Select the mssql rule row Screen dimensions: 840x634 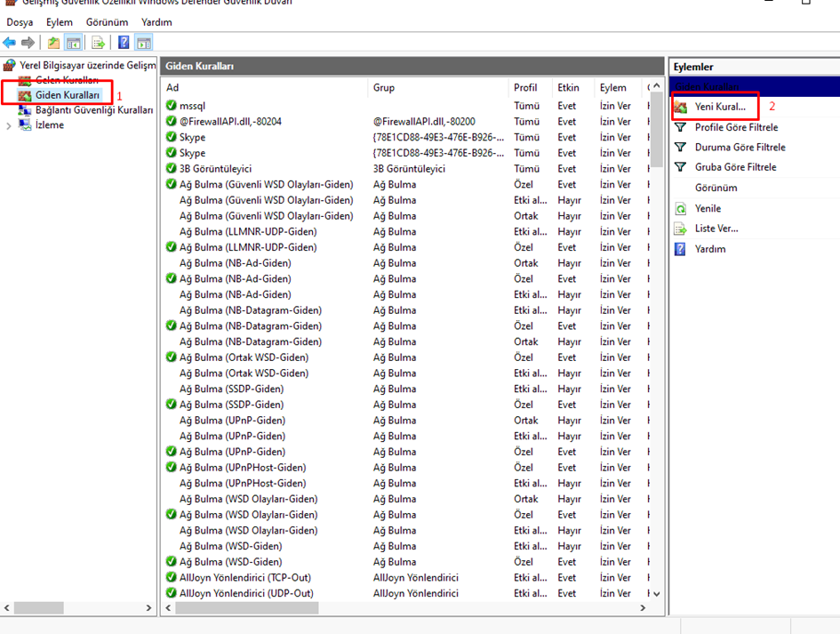point(407,106)
